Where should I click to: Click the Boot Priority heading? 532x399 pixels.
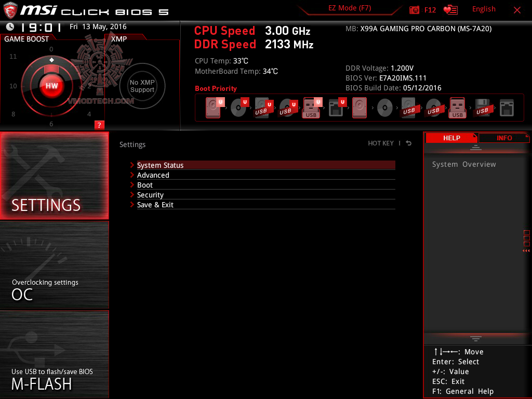point(216,88)
